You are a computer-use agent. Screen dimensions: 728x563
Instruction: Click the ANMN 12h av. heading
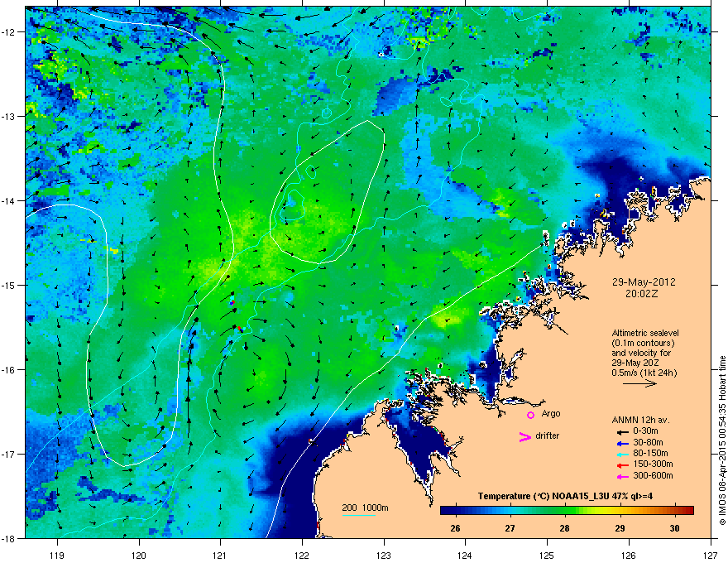pyautogui.click(x=640, y=421)
